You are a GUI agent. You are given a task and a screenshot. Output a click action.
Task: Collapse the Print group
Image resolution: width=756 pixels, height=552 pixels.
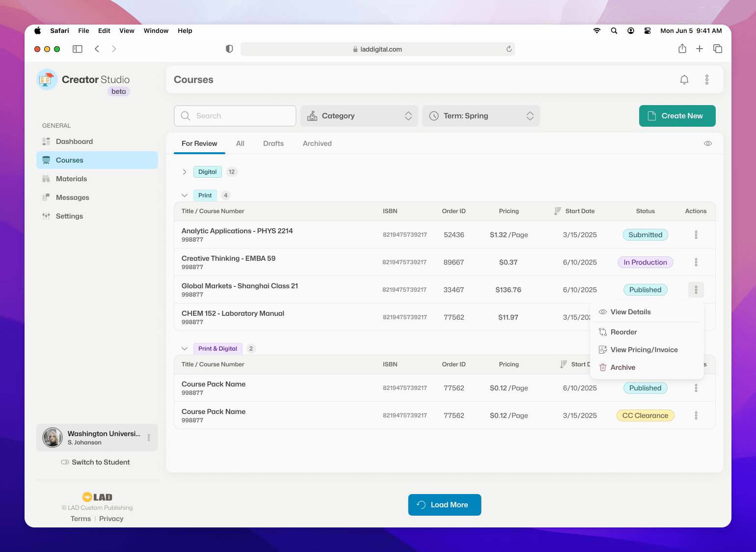[x=185, y=195]
